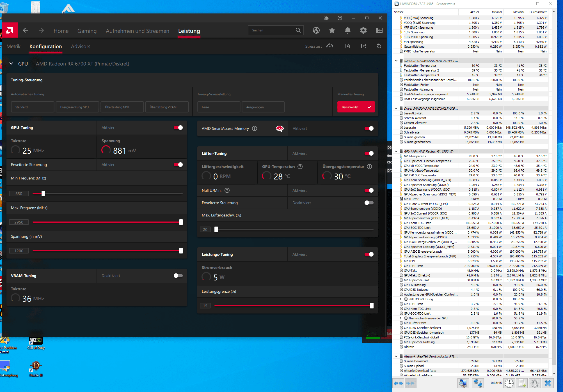
Task: Open HWiNFO sensor search monitor icon
Action: click(x=463, y=383)
